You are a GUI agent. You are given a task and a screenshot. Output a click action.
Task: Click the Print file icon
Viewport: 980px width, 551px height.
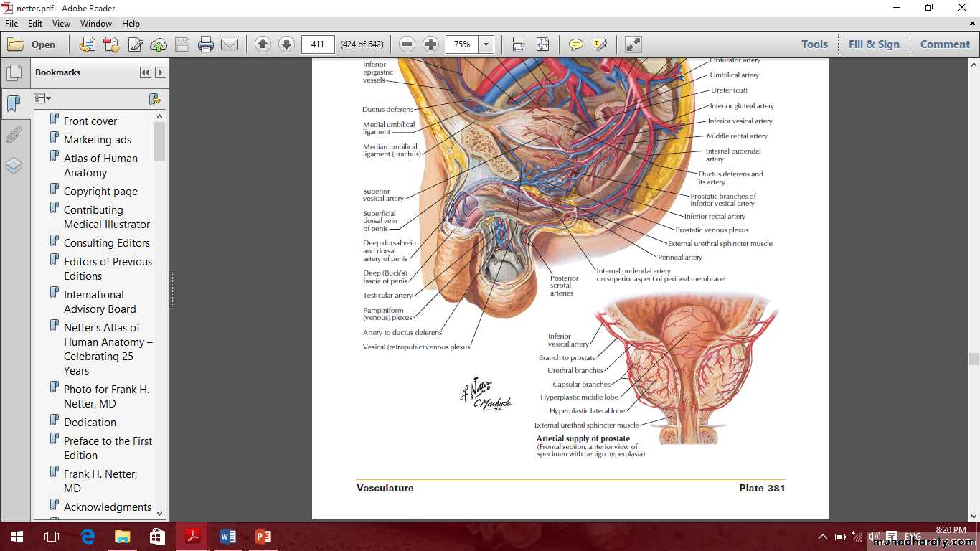tap(206, 44)
